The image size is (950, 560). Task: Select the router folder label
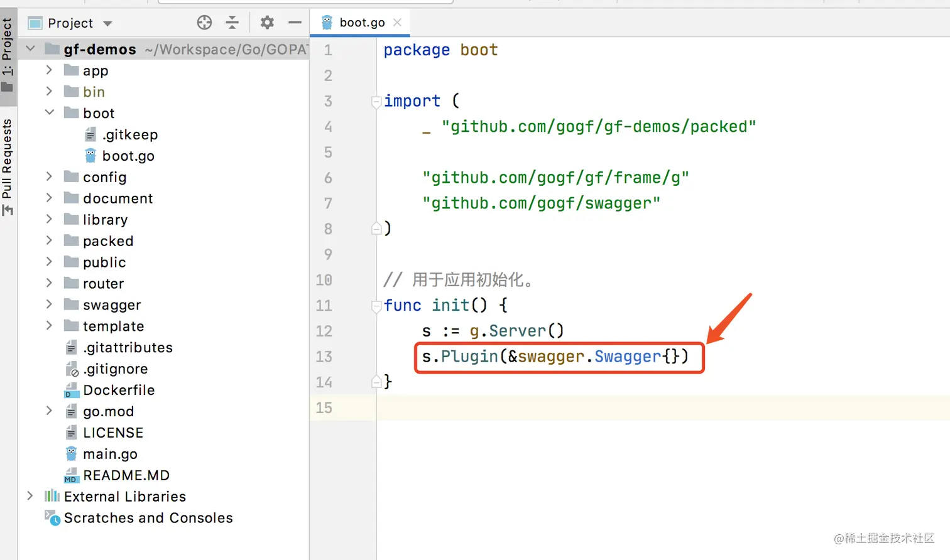[x=103, y=284]
